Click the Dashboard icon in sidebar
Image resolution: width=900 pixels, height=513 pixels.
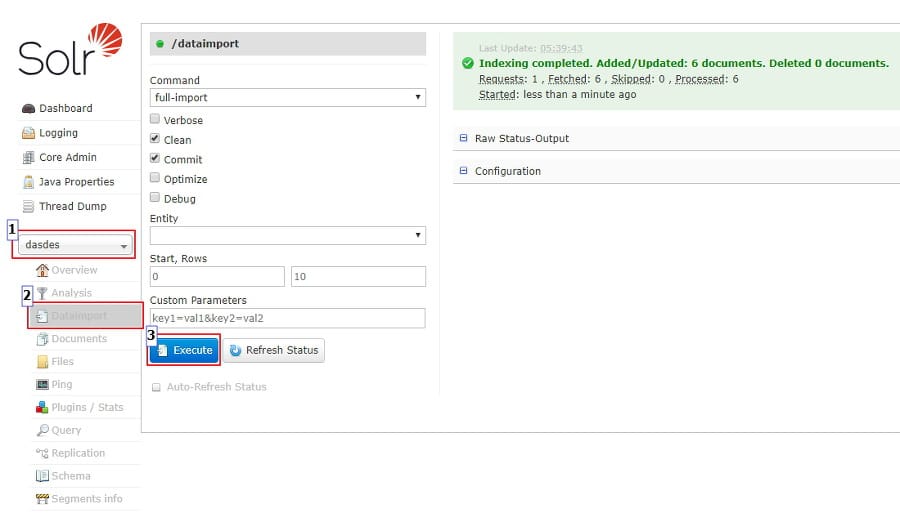tap(29, 109)
